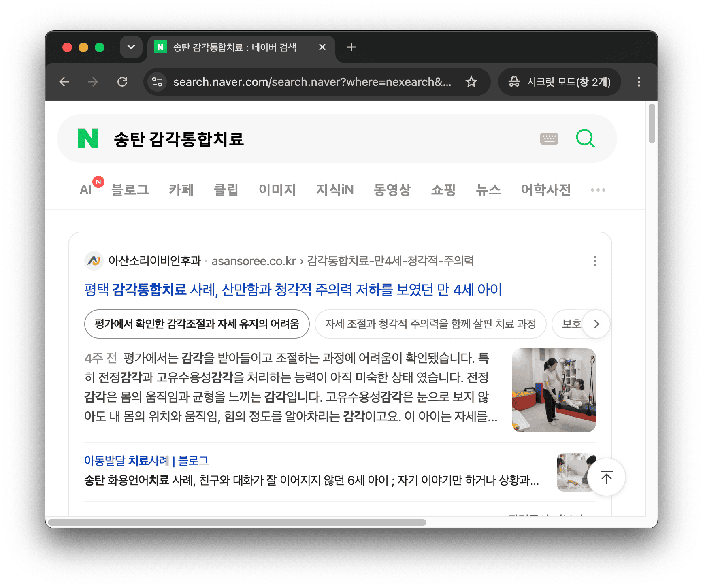Image resolution: width=703 pixels, height=588 pixels.
Task: Switch to the 카페 tab
Action: point(181,190)
